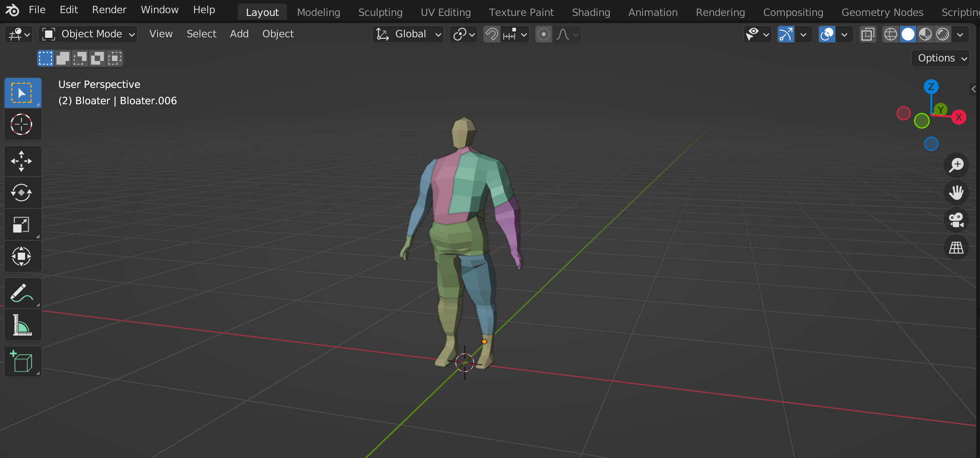980x458 pixels.
Task: Open the Blender logo menu
Action: [12, 10]
